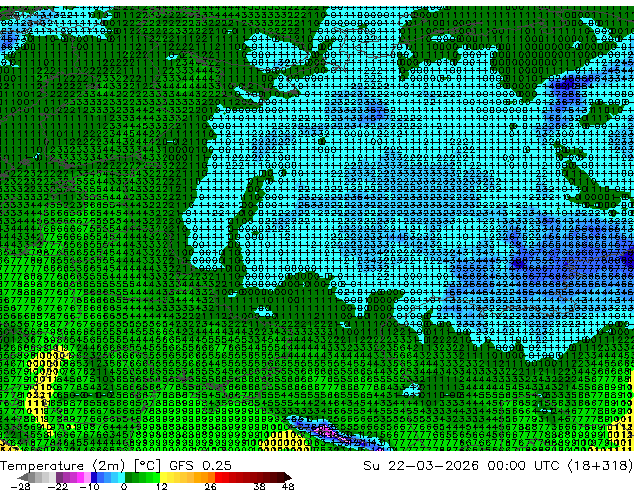Click the '26' legend value
The width and height of the screenshot is (634, 490).
[210, 486]
